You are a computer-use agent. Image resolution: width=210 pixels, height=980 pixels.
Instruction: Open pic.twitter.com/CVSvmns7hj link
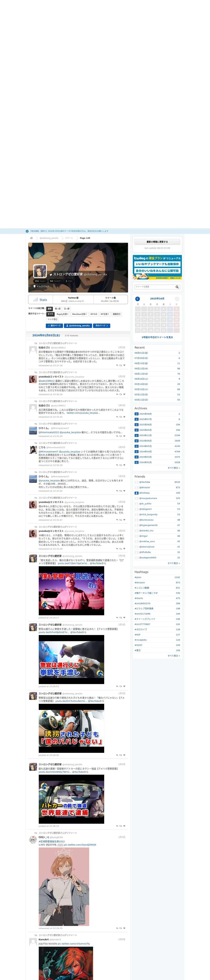pyautogui.click(x=74, y=944)
